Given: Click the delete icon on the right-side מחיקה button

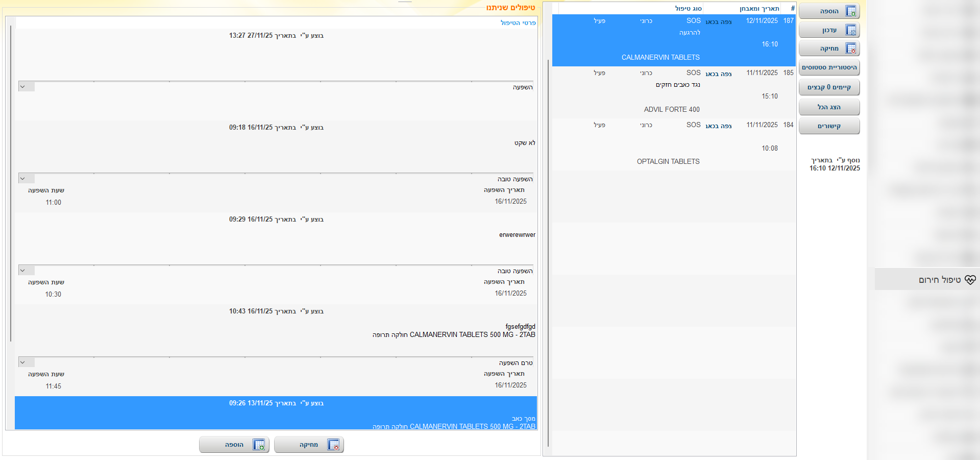Looking at the screenshot, I should [x=850, y=49].
